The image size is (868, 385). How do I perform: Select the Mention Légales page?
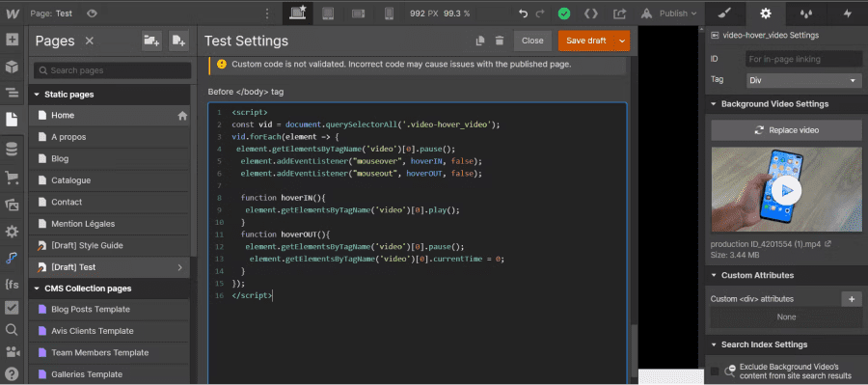pos(110,224)
